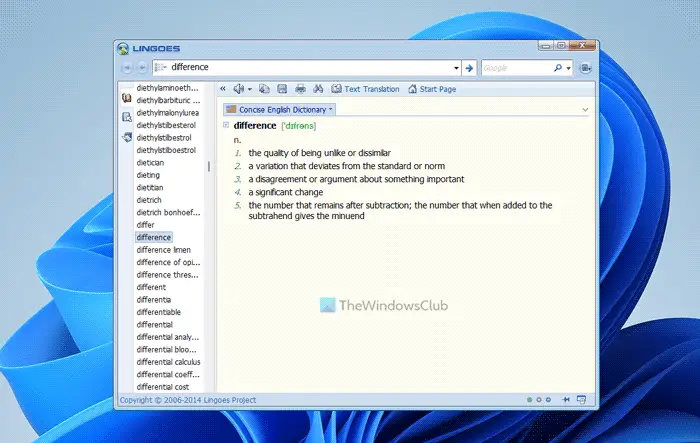This screenshot has height=443, width=700.
Task: Select 'difference limen' in word list
Action: 163,250
